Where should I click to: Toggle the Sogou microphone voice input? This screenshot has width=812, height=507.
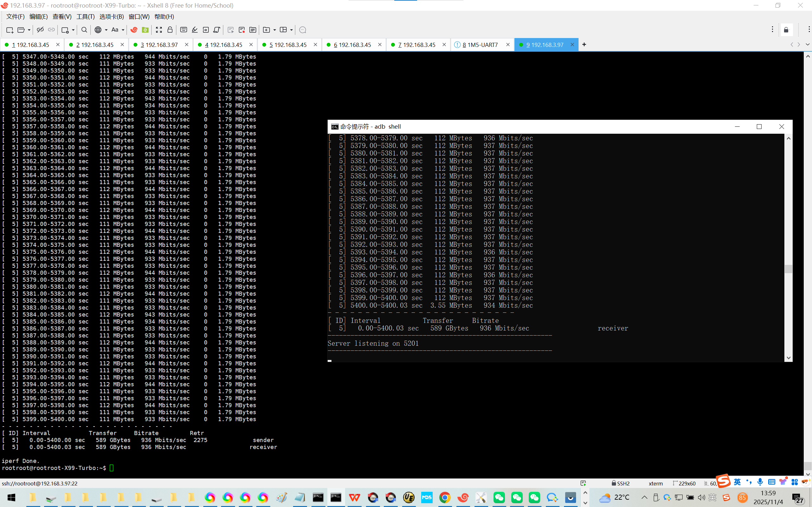[760, 482]
